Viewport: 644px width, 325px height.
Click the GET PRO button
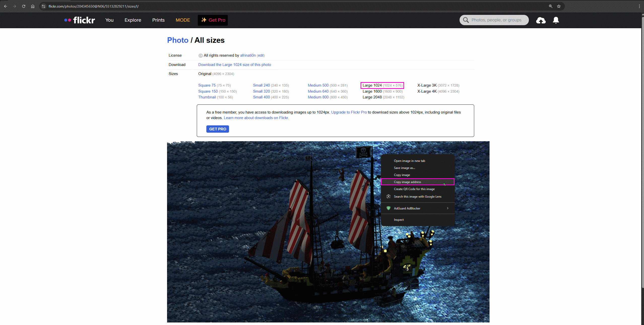[217, 129]
